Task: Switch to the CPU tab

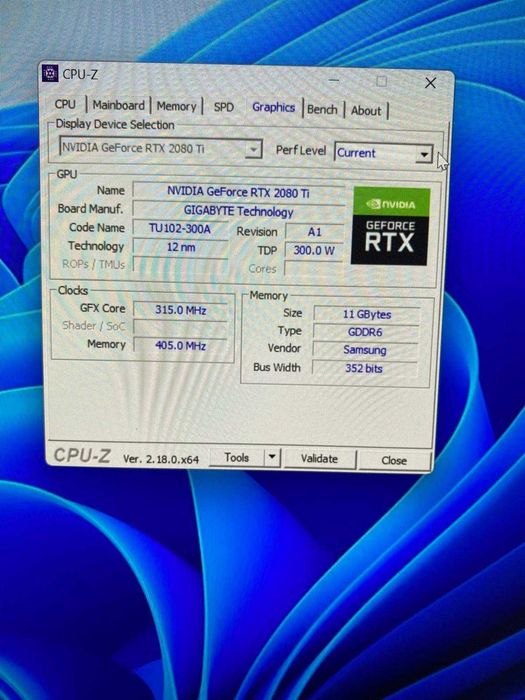Action: (65, 104)
